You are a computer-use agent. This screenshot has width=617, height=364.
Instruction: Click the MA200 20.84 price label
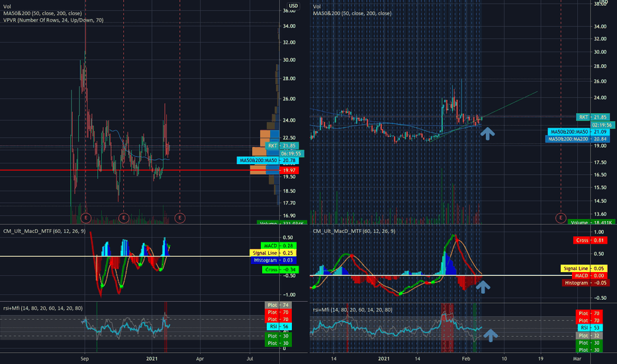tap(577, 139)
